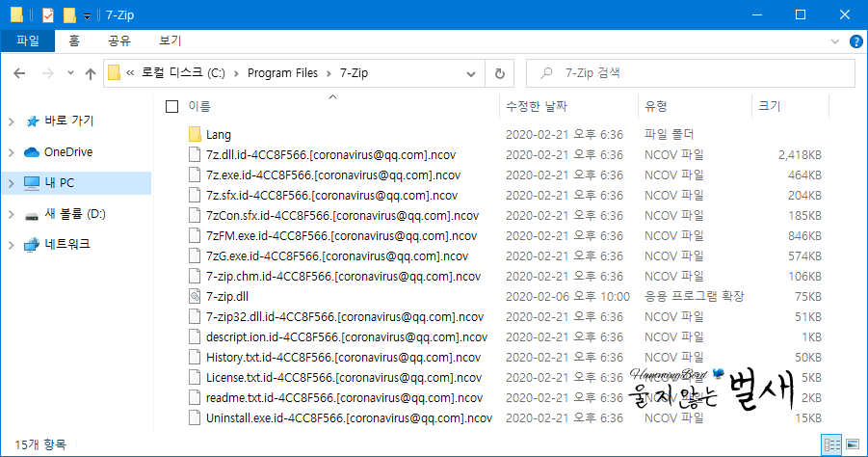Switch to details view layout icon
The width and height of the screenshot is (868, 457).
click(832, 444)
